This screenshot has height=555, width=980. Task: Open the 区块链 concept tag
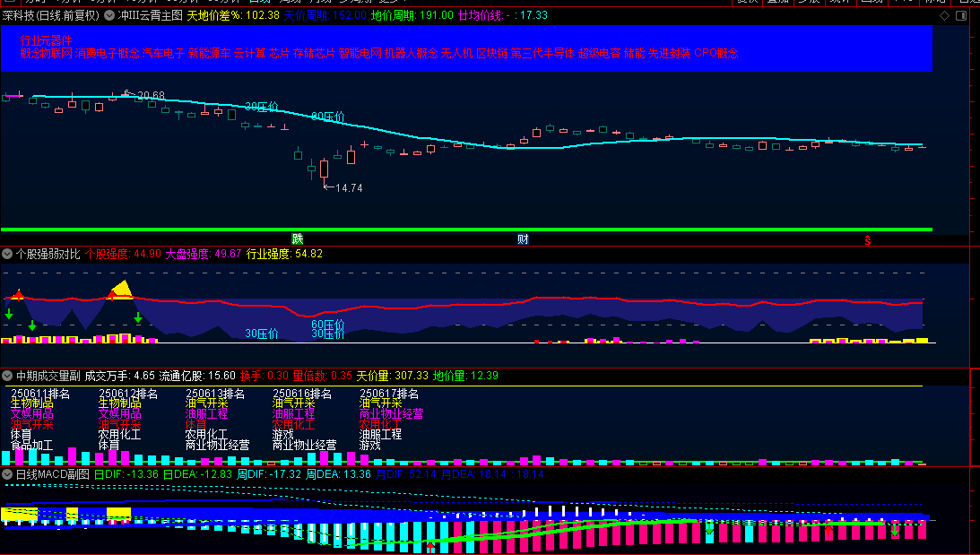pos(492,53)
